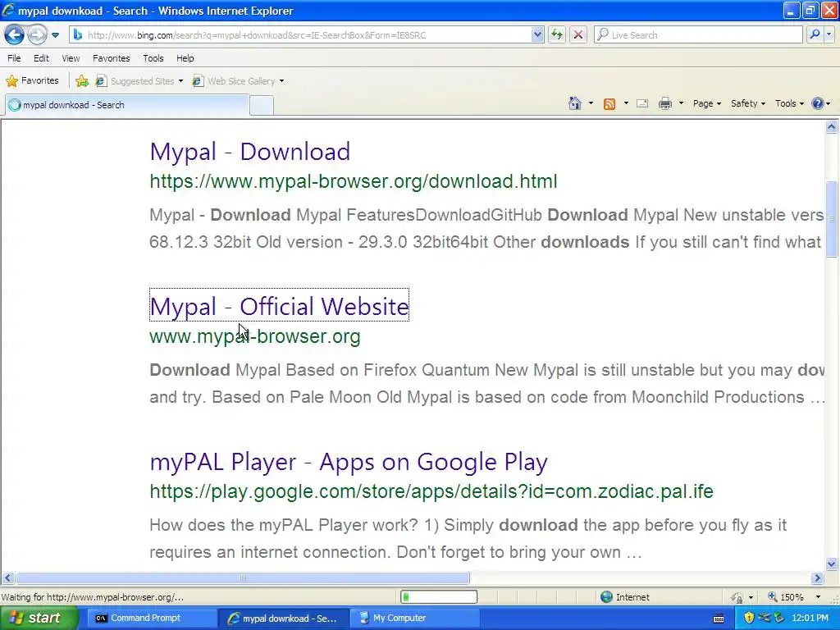The height and width of the screenshot is (630, 840).
Task: Click the tray on-screen keyboard icon
Action: (x=719, y=619)
